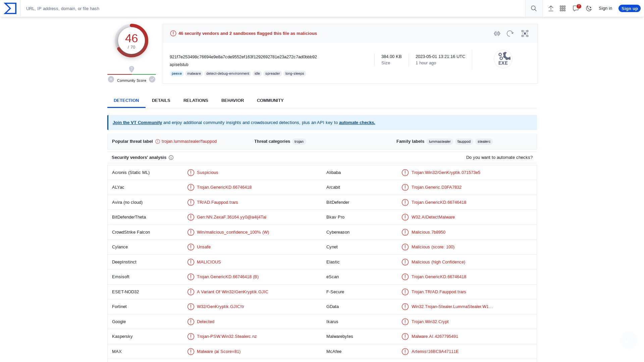Click the Google Detected alert icon

[191, 322]
